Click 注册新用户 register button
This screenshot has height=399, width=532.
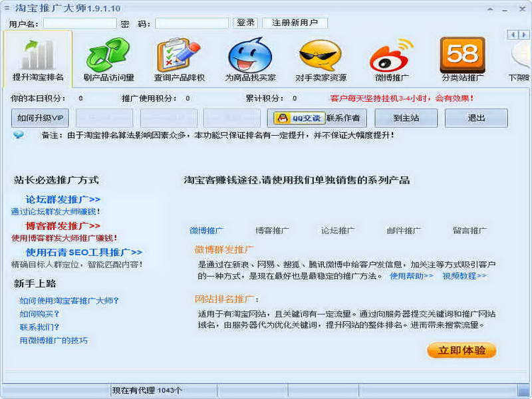(x=295, y=23)
